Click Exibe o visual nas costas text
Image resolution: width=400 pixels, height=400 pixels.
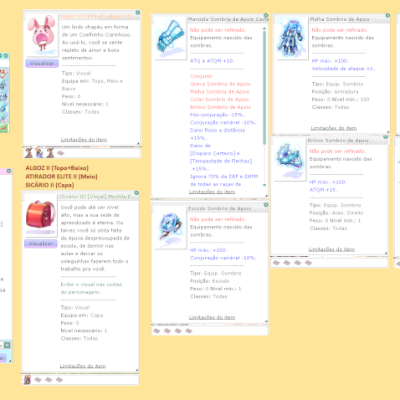click(x=91, y=288)
